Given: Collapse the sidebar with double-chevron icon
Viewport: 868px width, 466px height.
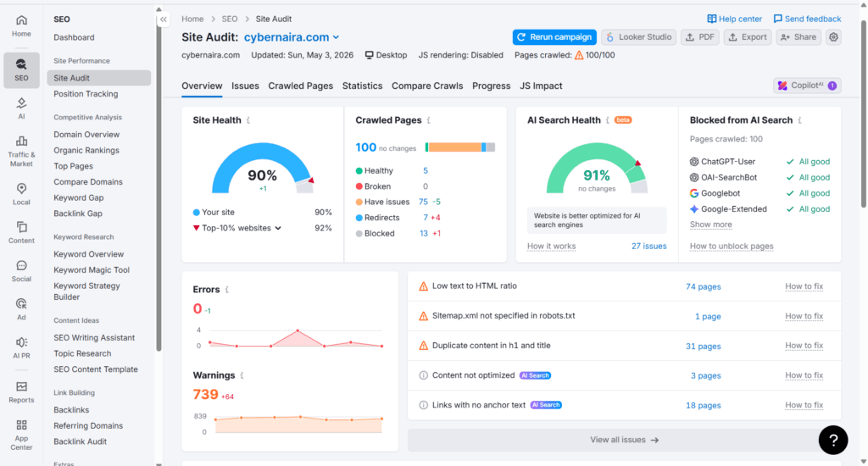Looking at the screenshot, I should click(x=164, y=19).
